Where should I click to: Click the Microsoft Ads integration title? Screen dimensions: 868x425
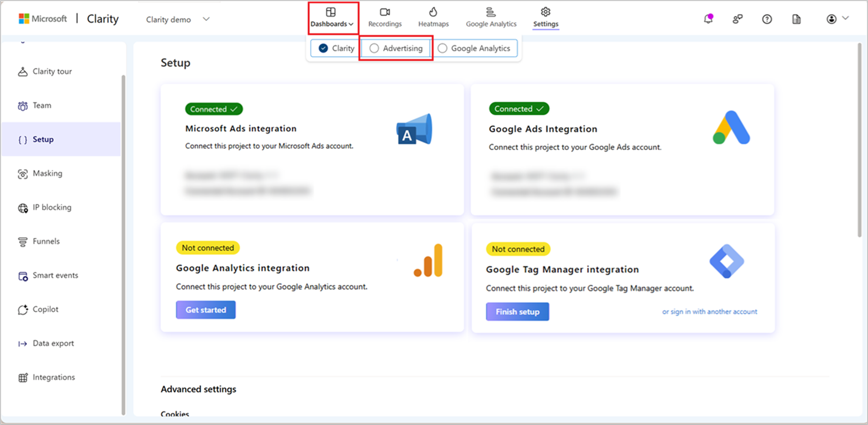pyautogui.click(x=241, y=128)
